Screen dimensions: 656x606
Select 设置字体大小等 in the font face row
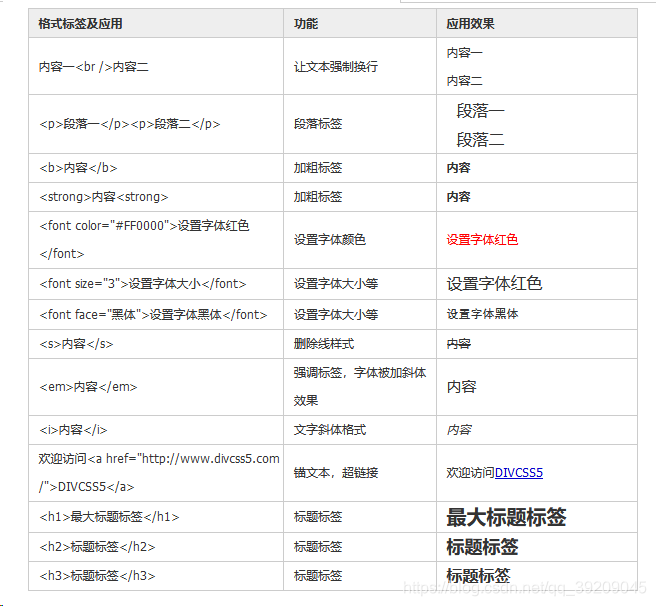coord(336,315)
